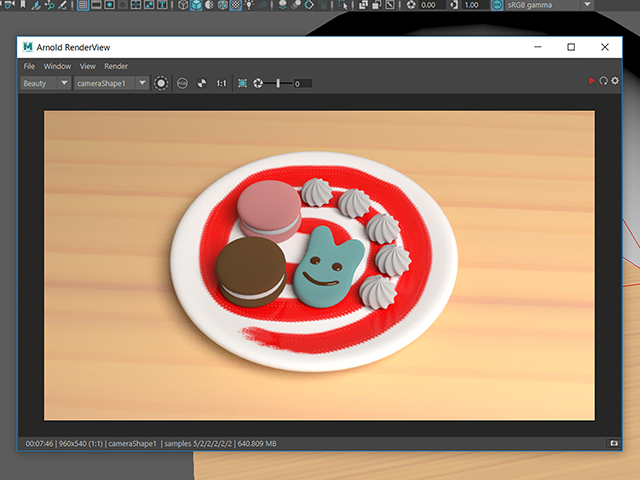Click the isolate select cursor icon
Image resolution: width=640 pixels, height=480 pixels.
pos(343,5)
